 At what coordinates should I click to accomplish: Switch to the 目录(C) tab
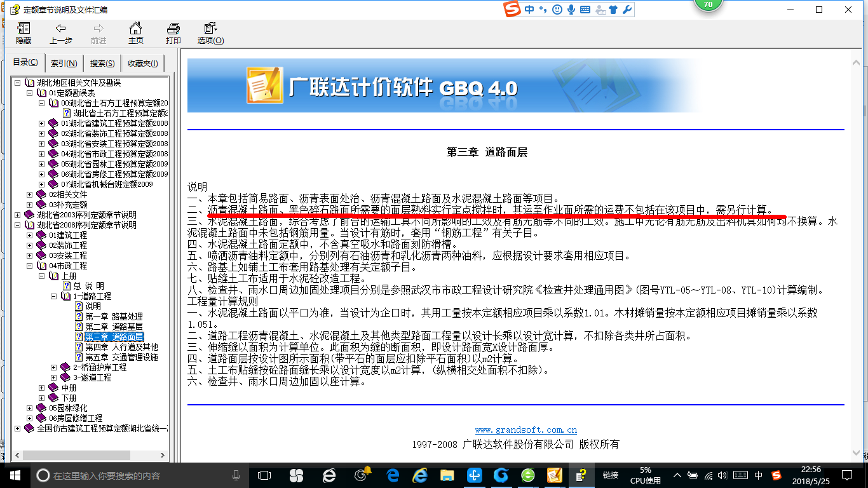point(26,63)
